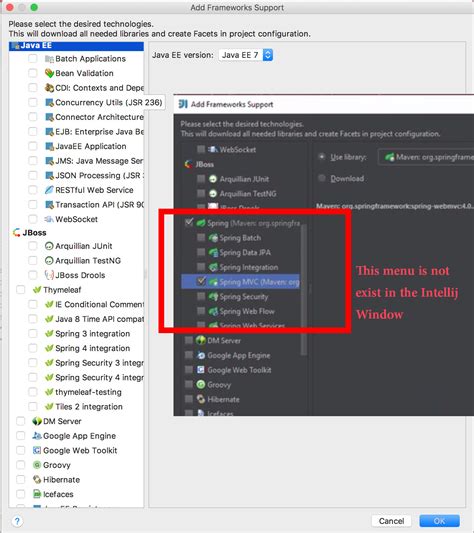Click the JBoss group icon
This screenshot has width=474, height=533.
(17, 233)
